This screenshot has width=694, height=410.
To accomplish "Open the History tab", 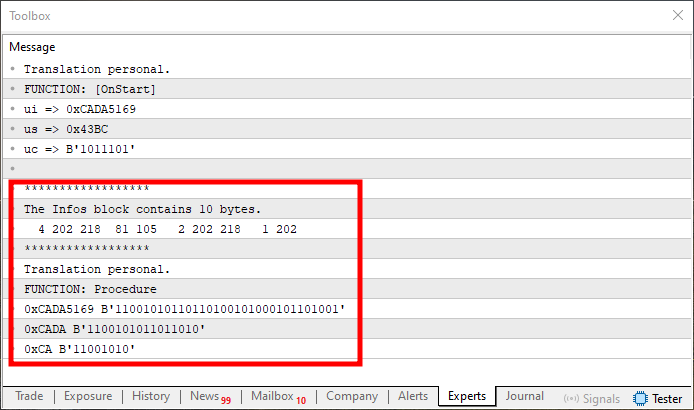I will [x=151, y=396].
